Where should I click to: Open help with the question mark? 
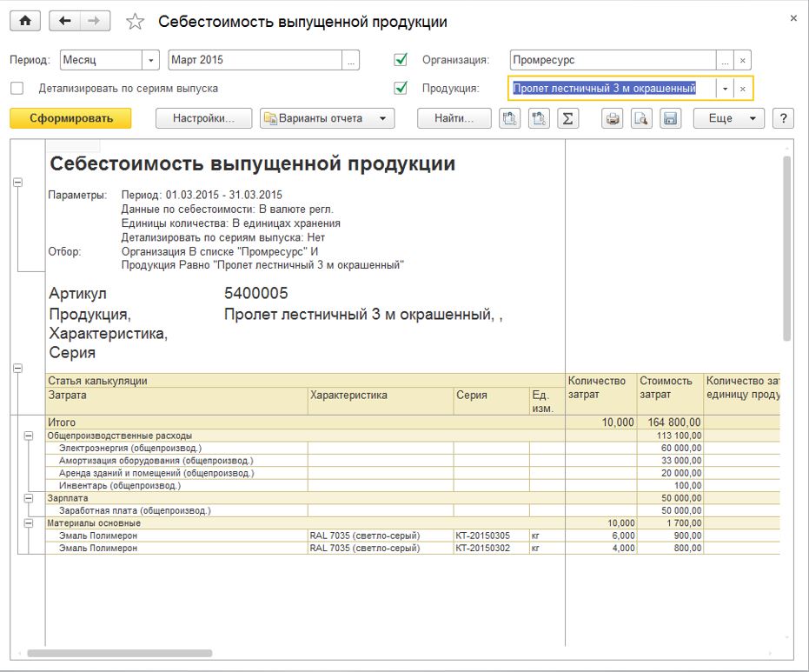click(783, 118)
